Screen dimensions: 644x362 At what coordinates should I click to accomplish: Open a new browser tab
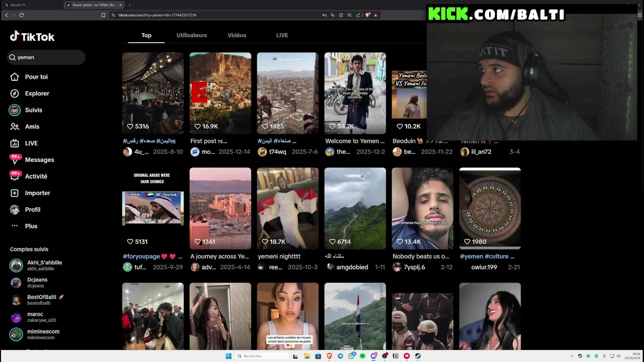point(129,5)
